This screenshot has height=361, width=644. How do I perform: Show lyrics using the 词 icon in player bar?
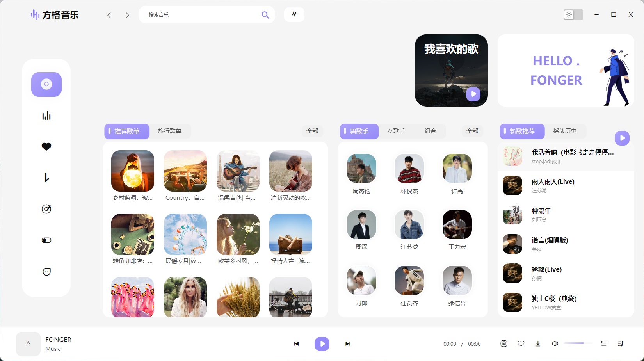click(x=503, y=344)
